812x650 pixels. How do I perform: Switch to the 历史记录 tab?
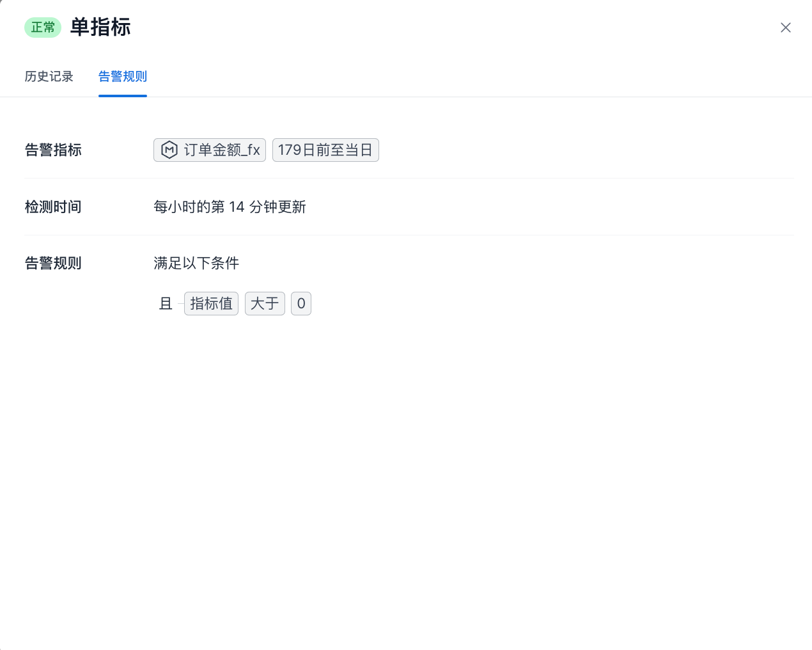click(49, 76)
